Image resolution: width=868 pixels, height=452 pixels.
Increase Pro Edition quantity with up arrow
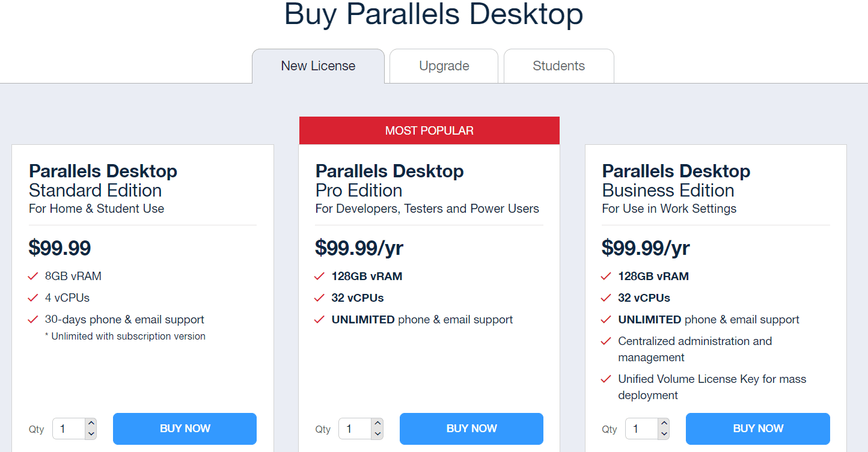377,423
